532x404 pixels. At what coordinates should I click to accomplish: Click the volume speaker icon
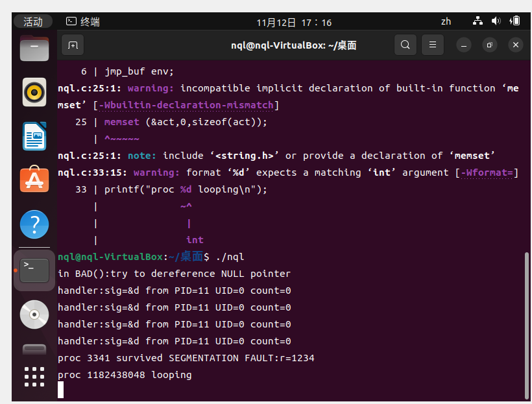(x=496, y=21)
